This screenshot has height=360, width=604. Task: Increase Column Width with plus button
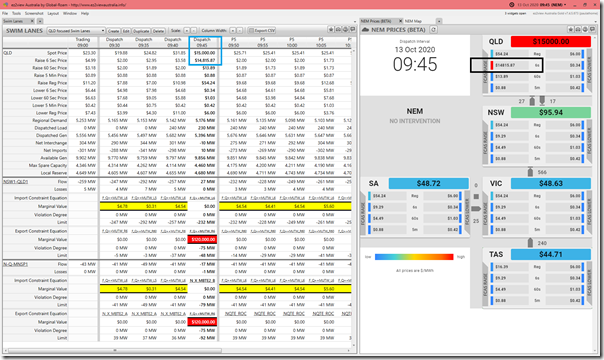(x=233, y=30)
